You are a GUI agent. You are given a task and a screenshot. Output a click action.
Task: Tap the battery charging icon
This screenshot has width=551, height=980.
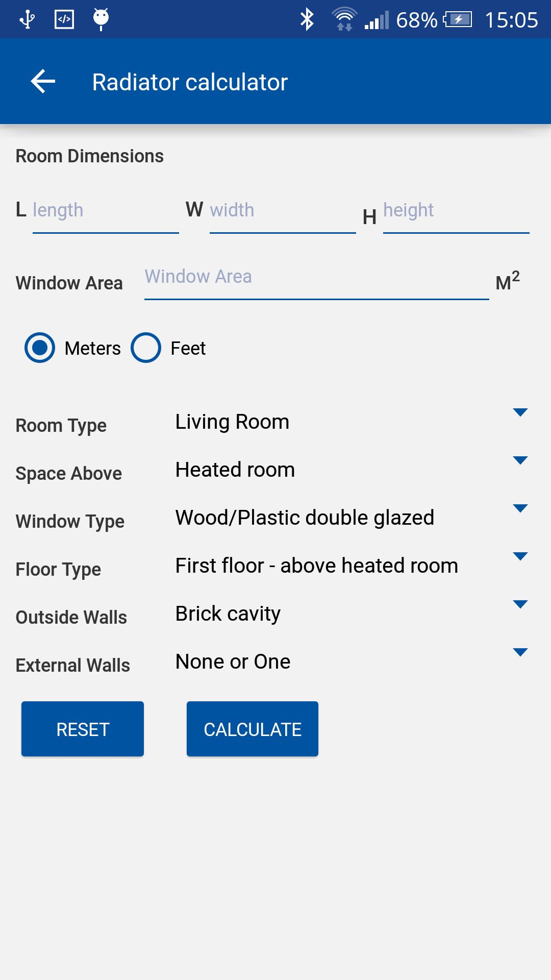(458, 20)
